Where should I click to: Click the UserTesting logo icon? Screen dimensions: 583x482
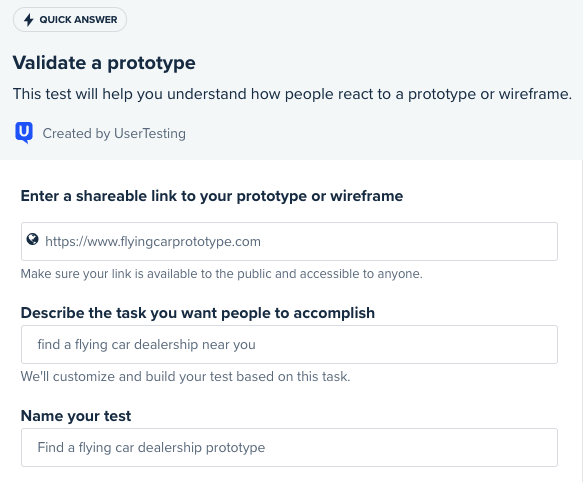click(24, 133)
